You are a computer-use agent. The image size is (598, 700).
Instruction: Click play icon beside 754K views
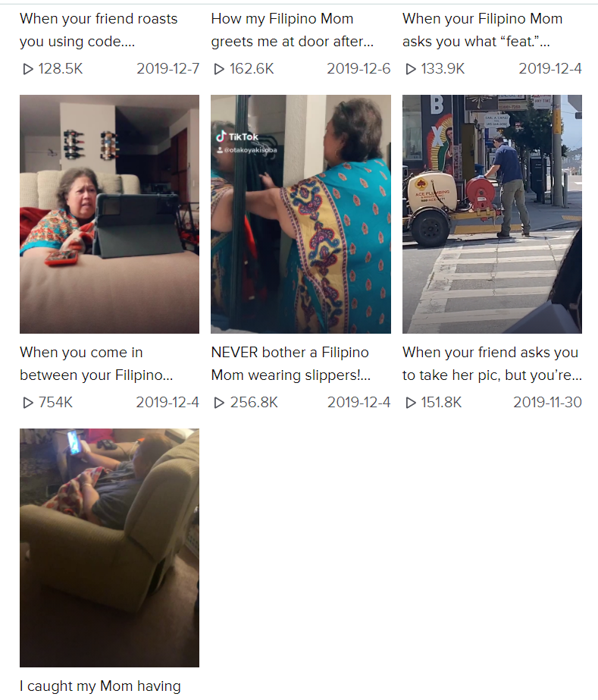pyautogui.click(x=28, y=403)
